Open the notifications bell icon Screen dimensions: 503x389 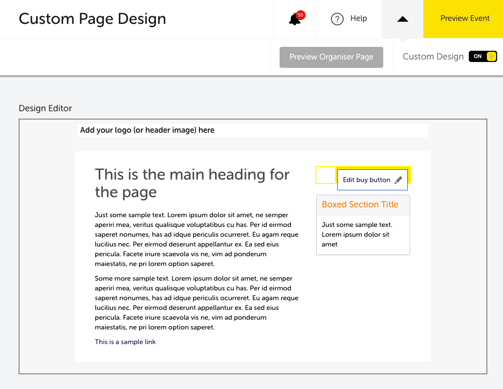pos(294,20)
